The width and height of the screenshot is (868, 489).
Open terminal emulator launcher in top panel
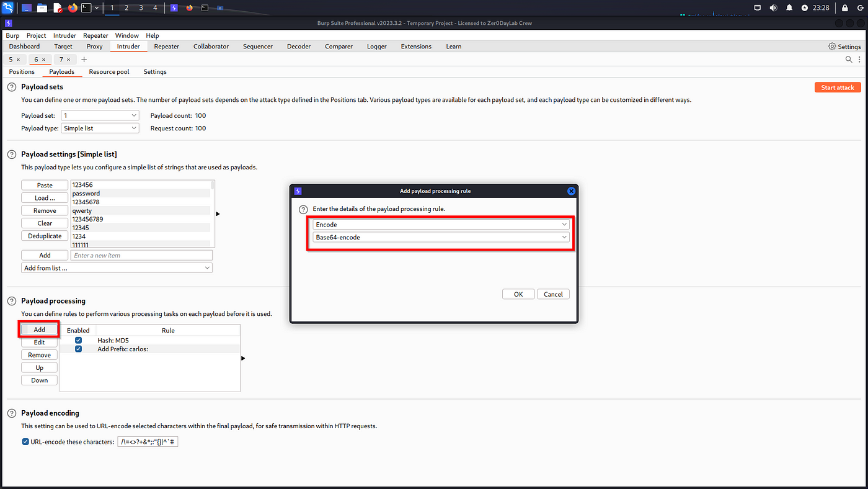pos(87,8)
